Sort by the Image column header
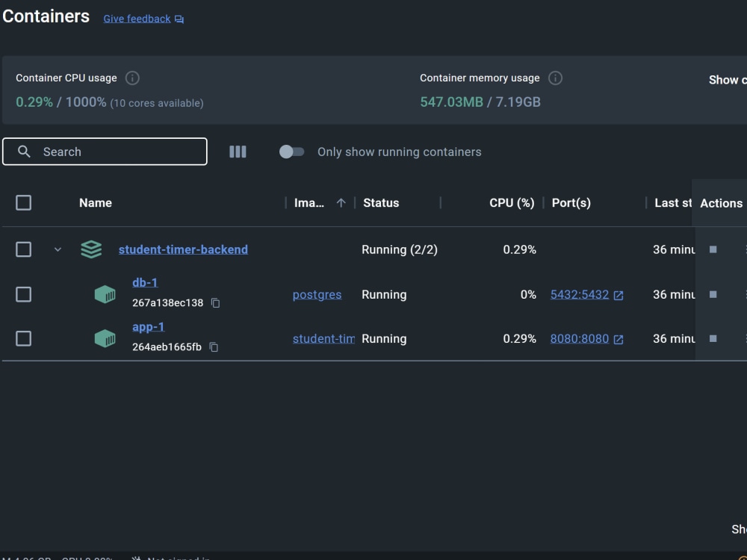Screen dimensions: 747x560 309,203
